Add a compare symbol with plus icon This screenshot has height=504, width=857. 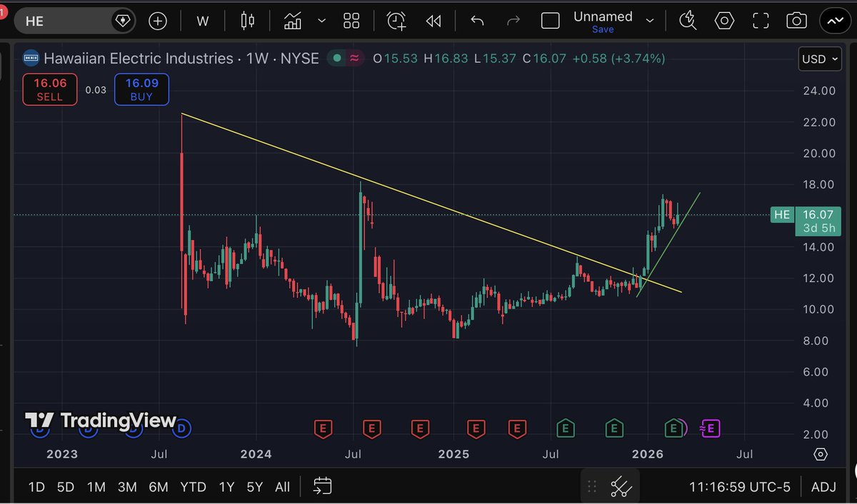click(x=158, y=21)
